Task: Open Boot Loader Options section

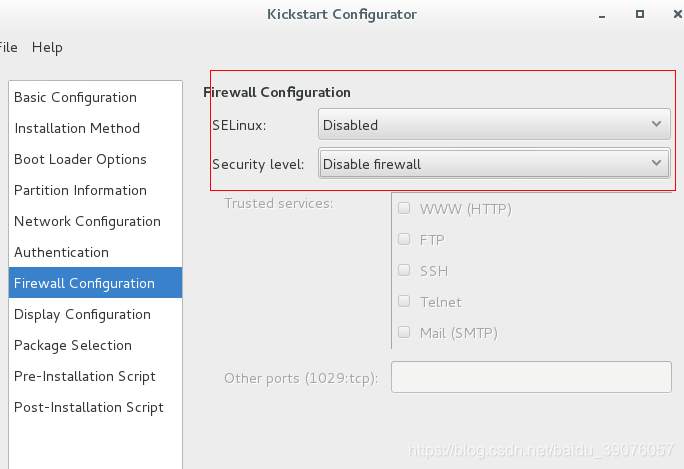Action: 80,159
